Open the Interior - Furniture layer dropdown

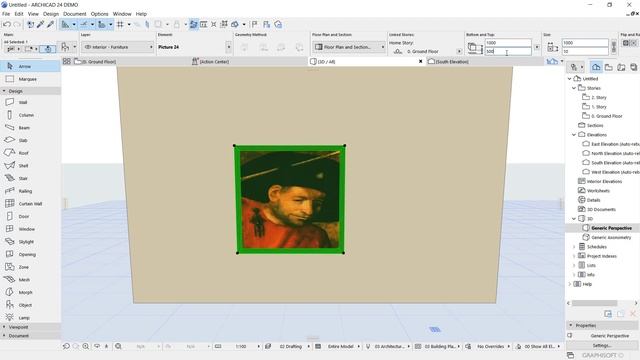click(118, 47)
